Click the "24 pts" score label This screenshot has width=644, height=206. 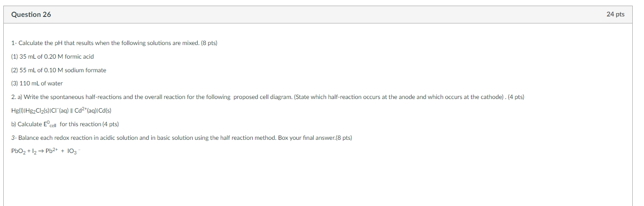click(x=615, y=15)
